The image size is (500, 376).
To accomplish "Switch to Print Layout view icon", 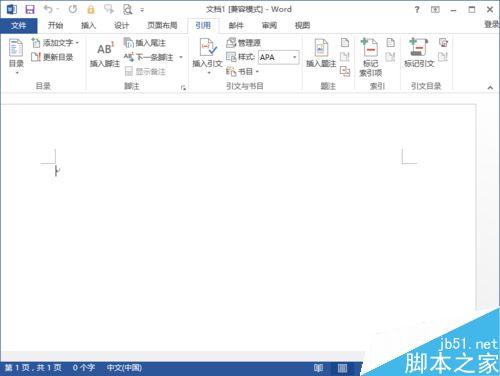I will [x=342, y=368].
